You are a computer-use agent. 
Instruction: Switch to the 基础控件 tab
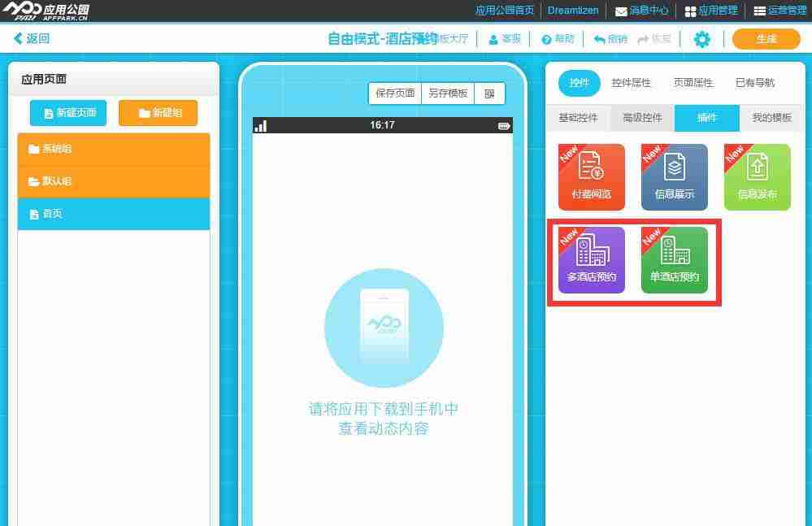point(577,117)
